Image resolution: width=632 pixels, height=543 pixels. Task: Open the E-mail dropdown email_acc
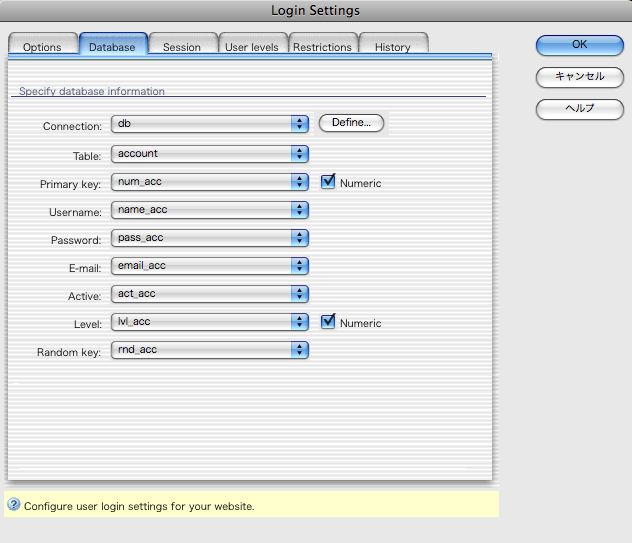[x=209, y=266]
